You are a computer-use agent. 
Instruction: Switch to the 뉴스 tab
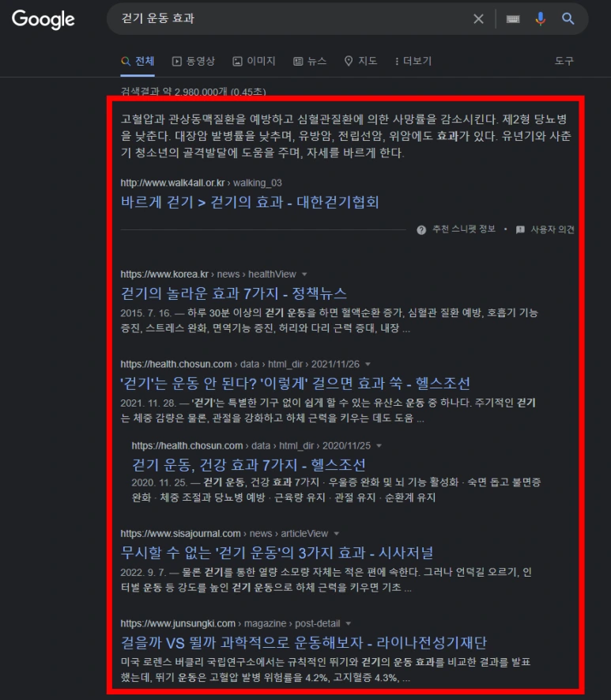pyautogui.click(x=310, y=61)
